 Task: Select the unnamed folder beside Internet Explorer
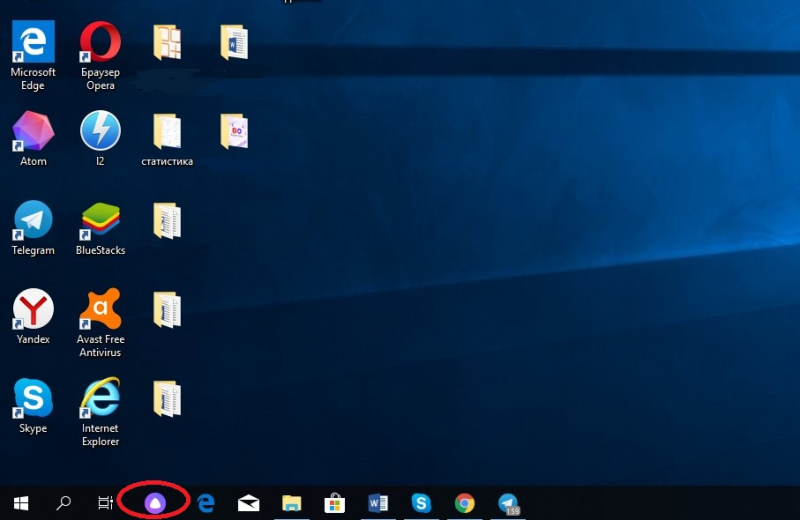pyautogui.click(x=167, y=399)
